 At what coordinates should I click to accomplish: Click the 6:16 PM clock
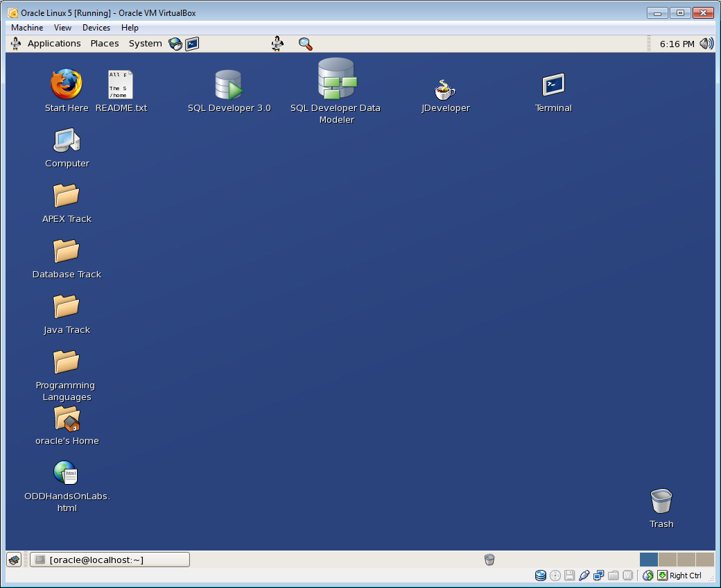pos(677,44)
